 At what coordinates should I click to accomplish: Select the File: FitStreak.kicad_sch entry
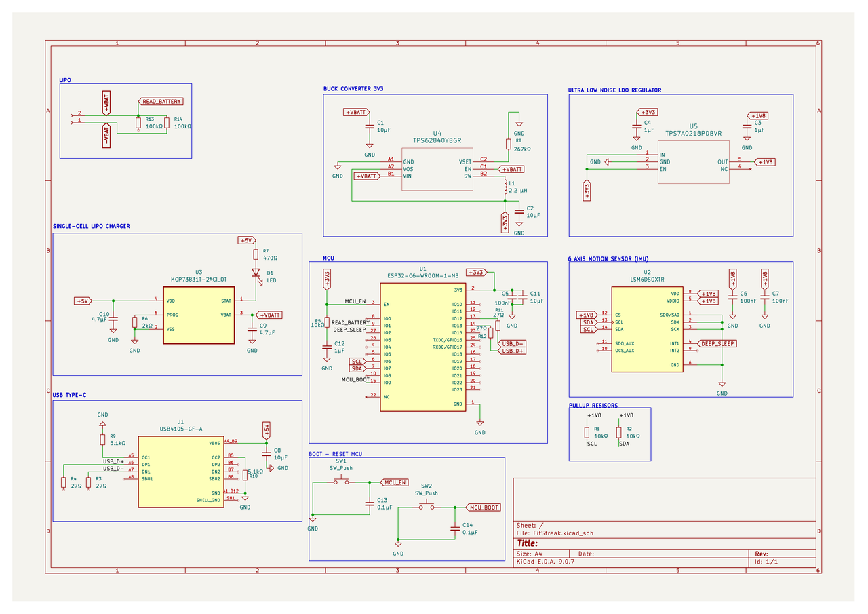click(555, 533)
